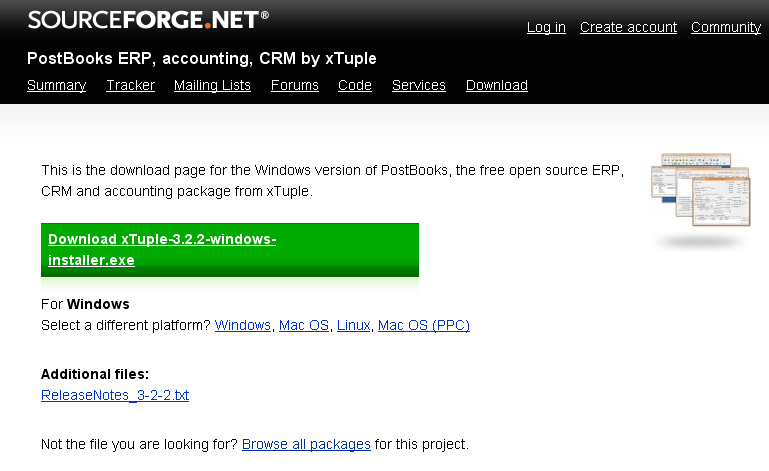Click Browse all packages link
The height and width of the screenshot is (471, 769).
306,444
